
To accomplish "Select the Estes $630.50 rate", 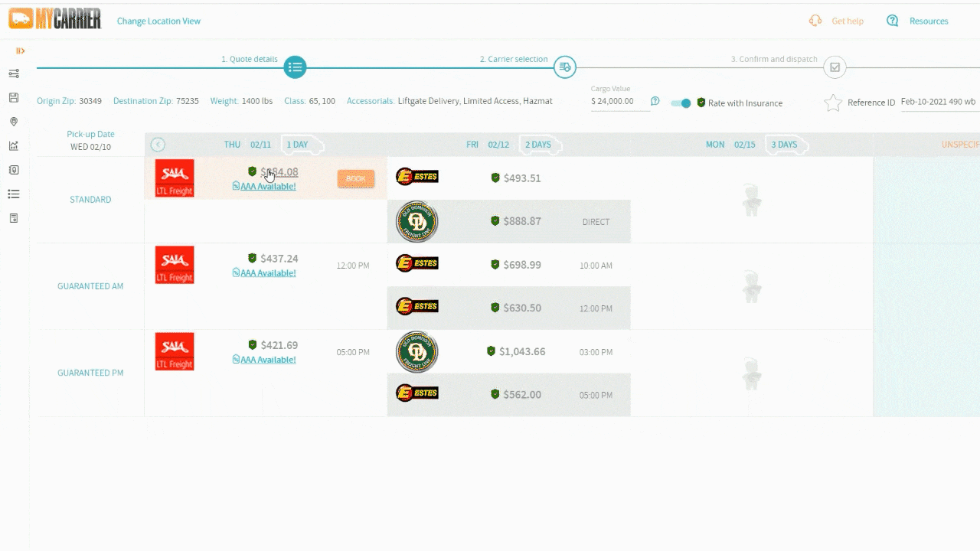I will (x=522, y=308).
